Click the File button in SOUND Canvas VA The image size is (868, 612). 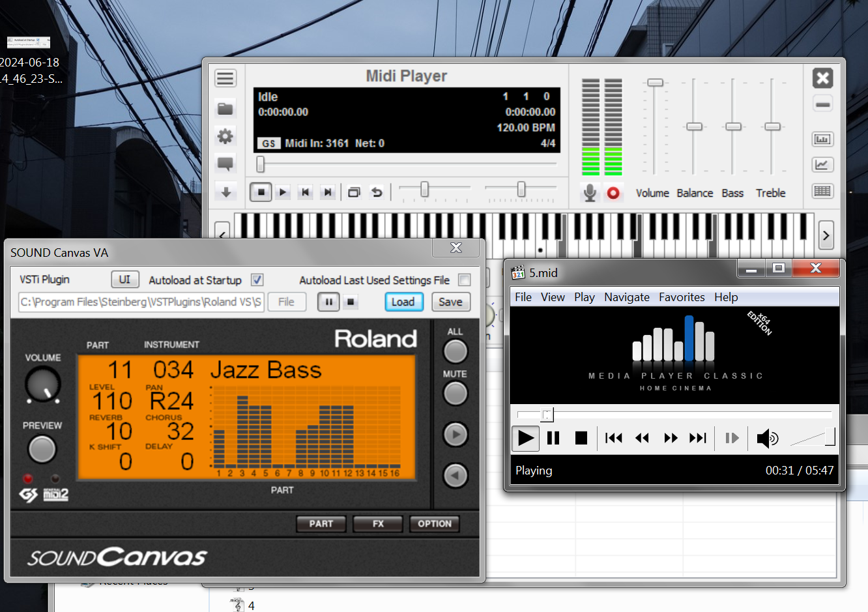pyautogui.click(x=287, y=302)
